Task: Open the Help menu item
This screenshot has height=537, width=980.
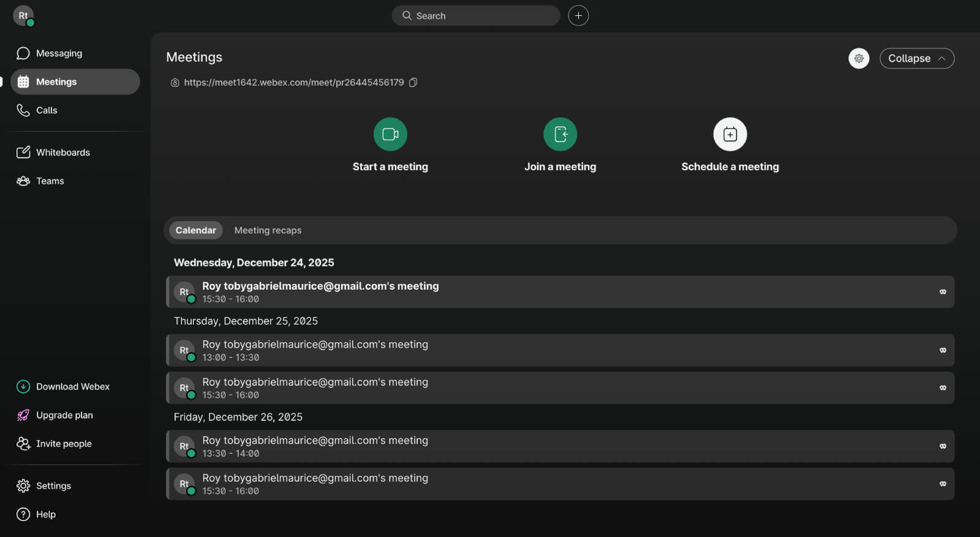Action: [x=75, y=514]
